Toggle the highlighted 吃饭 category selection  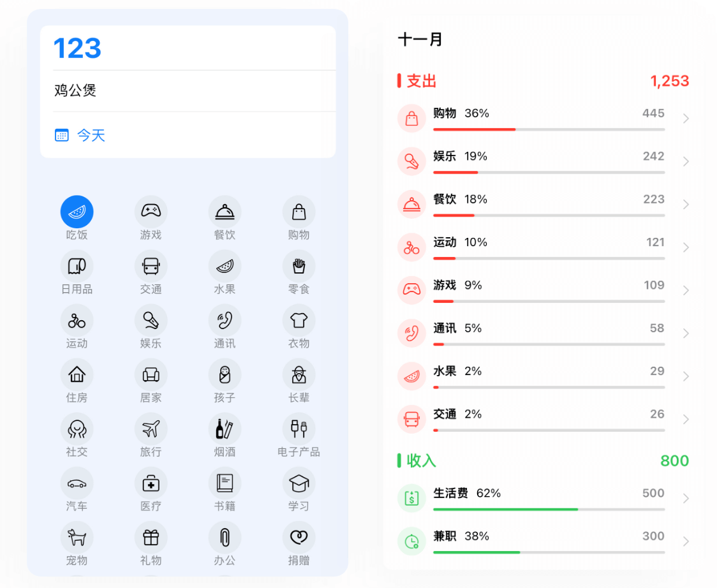click(x=77, y=211)
